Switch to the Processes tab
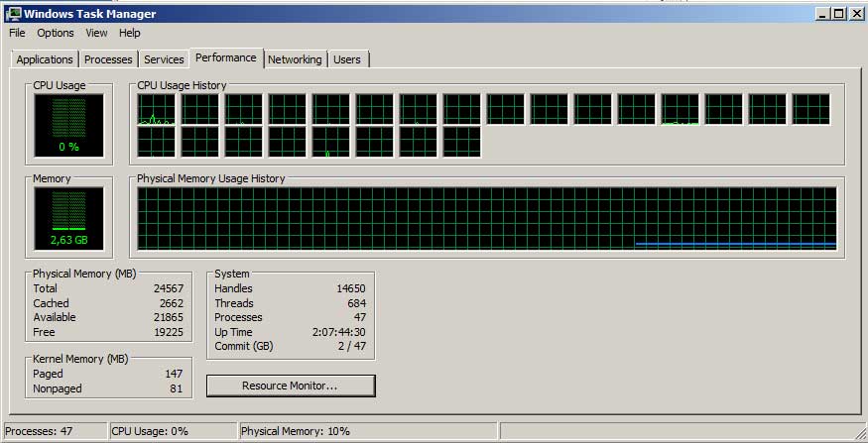This screenshot has height=443, width=868. click(x=108, y=59)
